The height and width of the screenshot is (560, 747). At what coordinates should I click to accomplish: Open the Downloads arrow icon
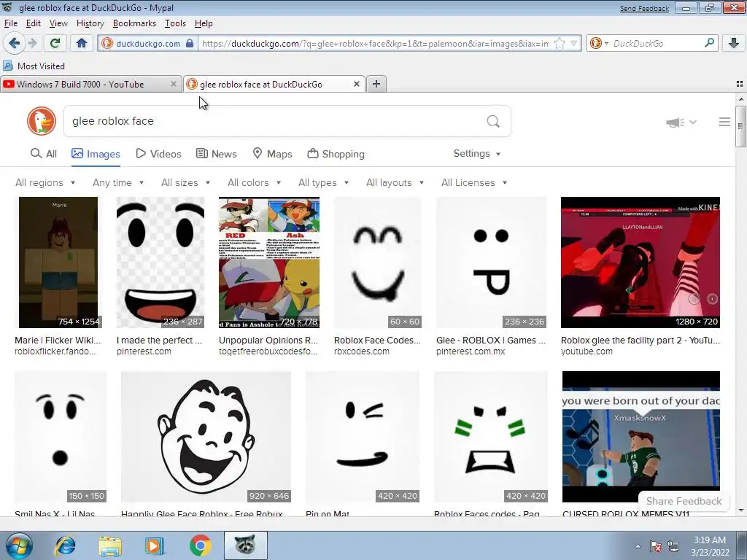[x=734, y=43]
